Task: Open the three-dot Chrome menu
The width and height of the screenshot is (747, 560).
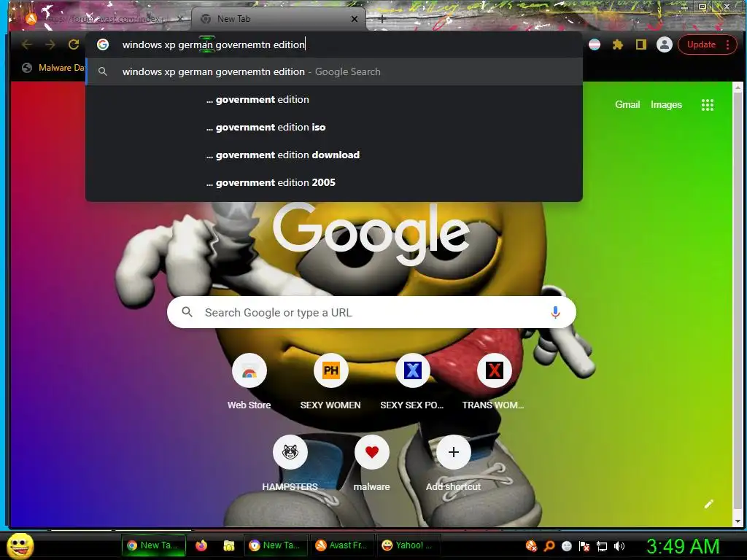Action: point(727,44)
